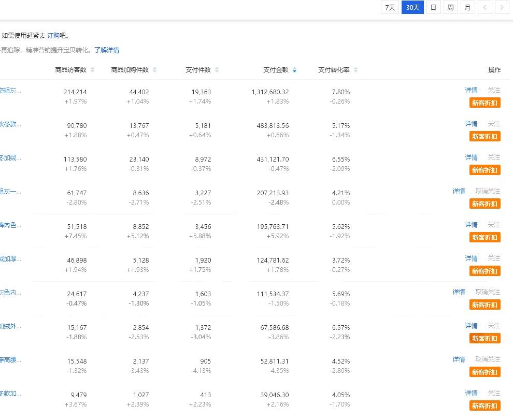Select paid items count 8,972 cell
Screen dimensions: 513x420
click(203, 160)
